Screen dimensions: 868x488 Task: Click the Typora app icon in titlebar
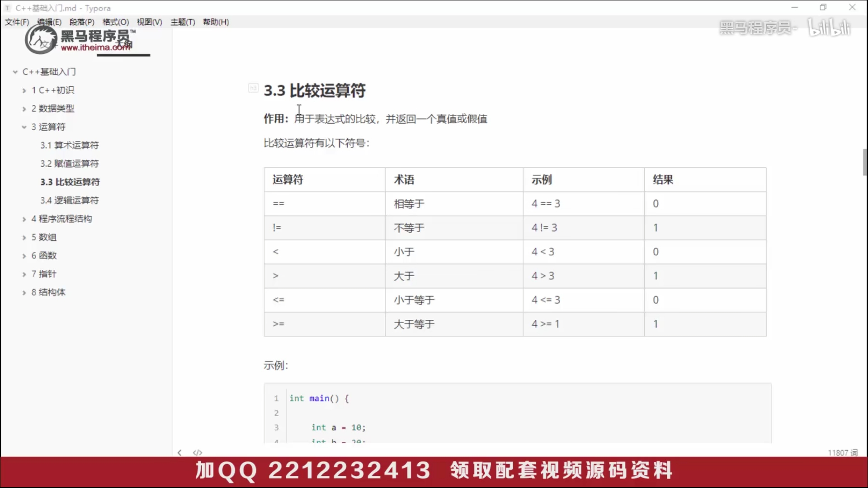(6, 8)
